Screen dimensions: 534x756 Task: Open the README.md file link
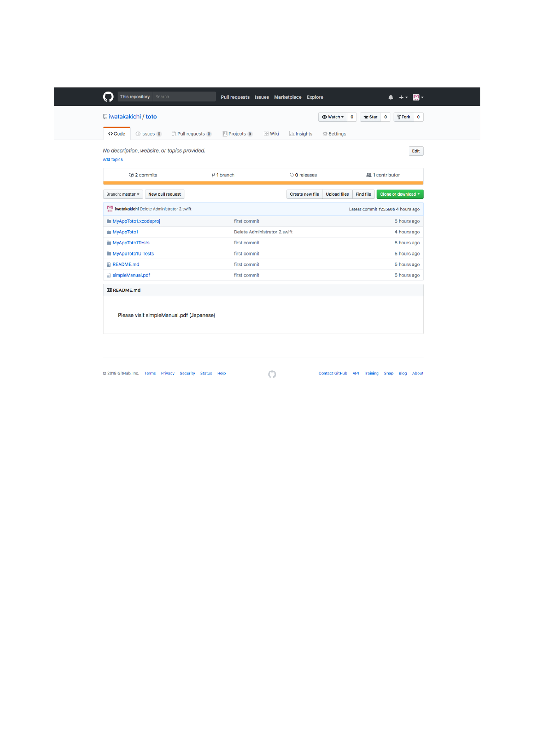click(126, 264)
